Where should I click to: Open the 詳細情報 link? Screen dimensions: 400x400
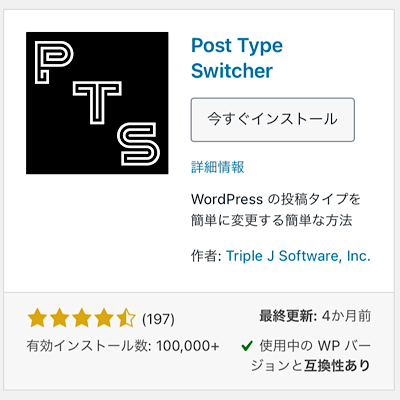218,167
